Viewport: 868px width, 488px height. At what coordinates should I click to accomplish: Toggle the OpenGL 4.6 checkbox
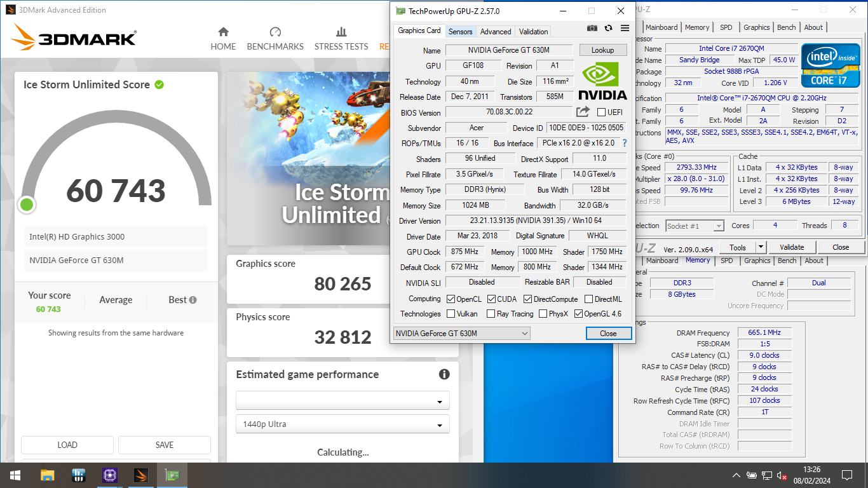[x=578, y=314]
